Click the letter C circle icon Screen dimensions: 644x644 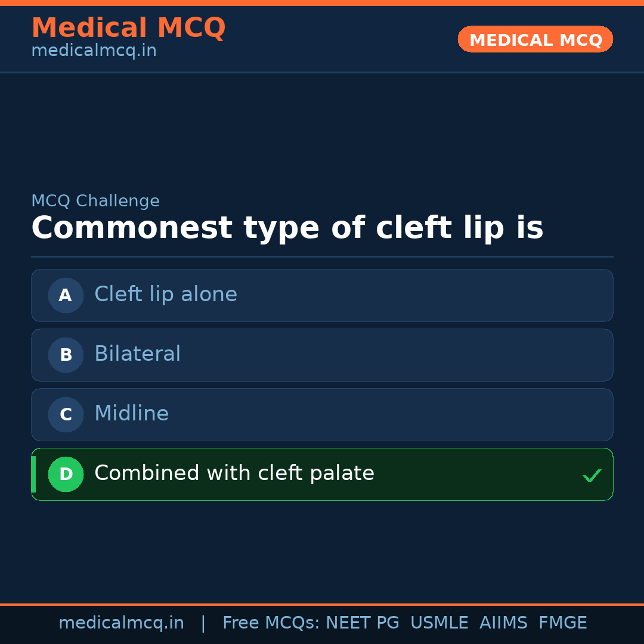pyautogui.click(x=66, y=414)
